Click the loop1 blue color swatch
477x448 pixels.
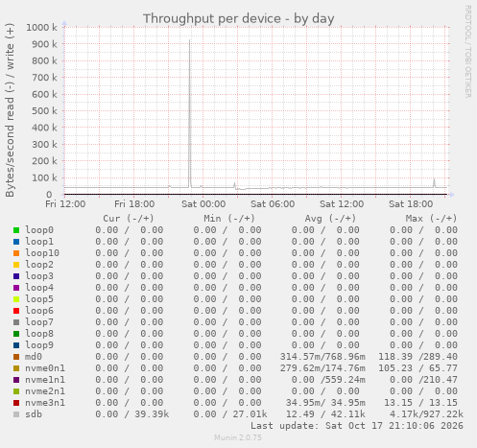point(16,242)
